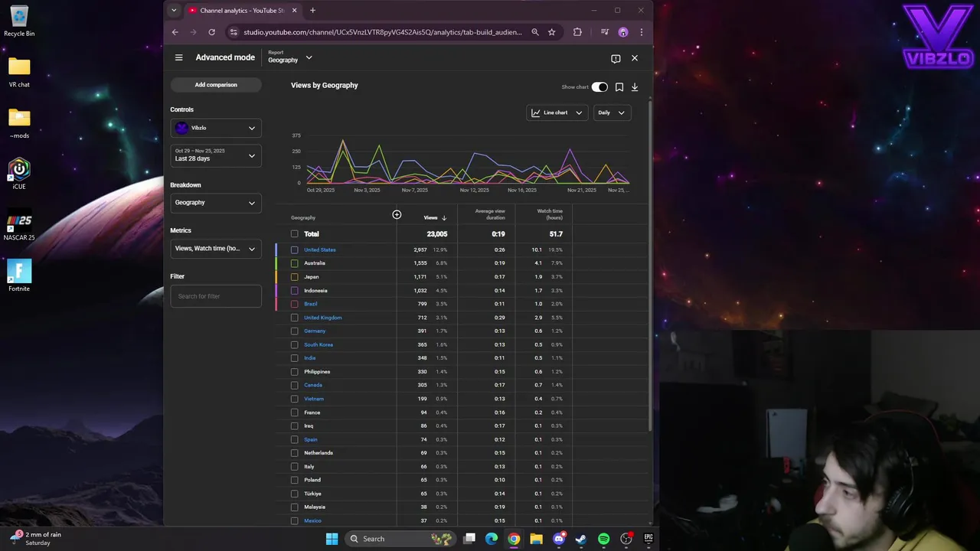980x551 pixels.
Task: Click the Windows taskbar Search box
Action: click(x=399, y=539)
